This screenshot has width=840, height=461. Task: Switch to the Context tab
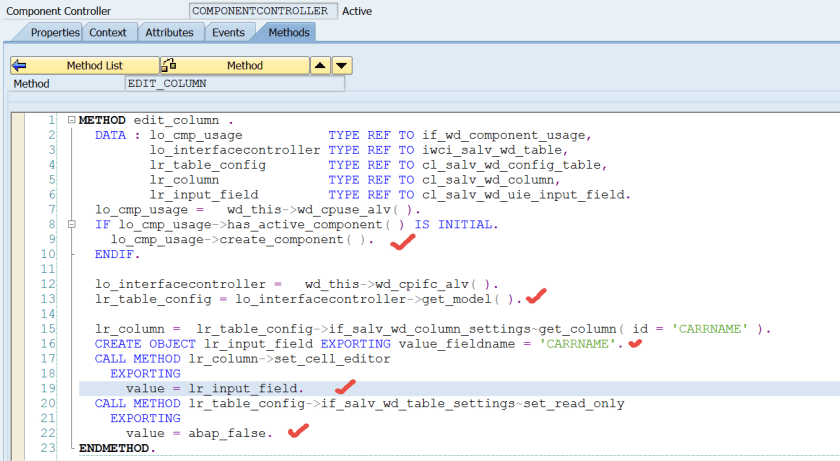tap(108, 33)
